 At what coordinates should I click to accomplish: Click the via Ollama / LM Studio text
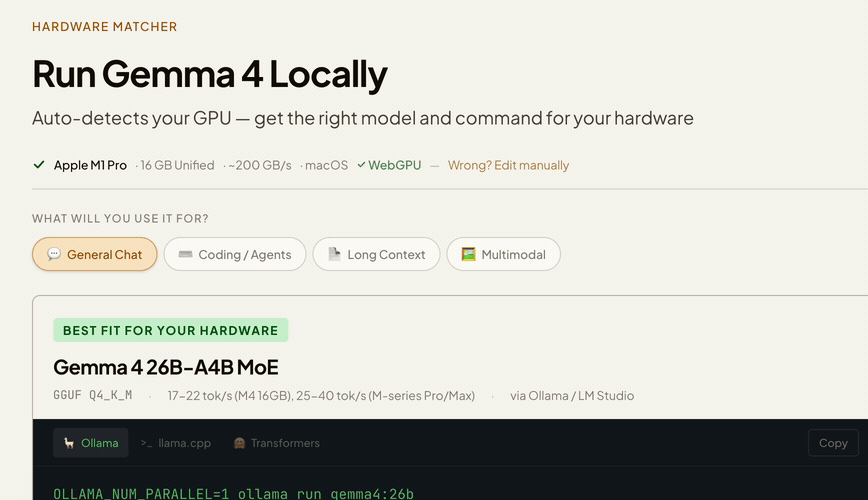[572, 395]
